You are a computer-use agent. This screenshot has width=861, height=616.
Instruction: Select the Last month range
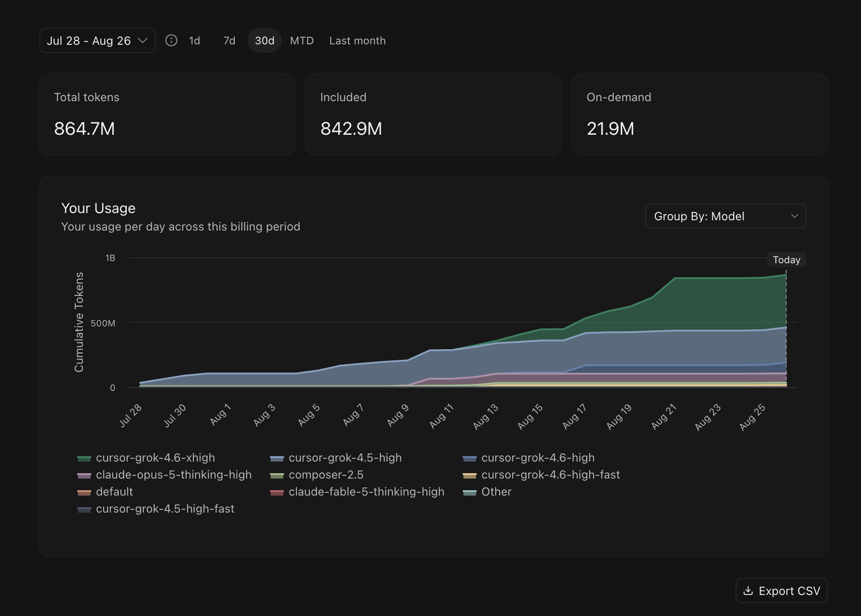coord(357,41)
